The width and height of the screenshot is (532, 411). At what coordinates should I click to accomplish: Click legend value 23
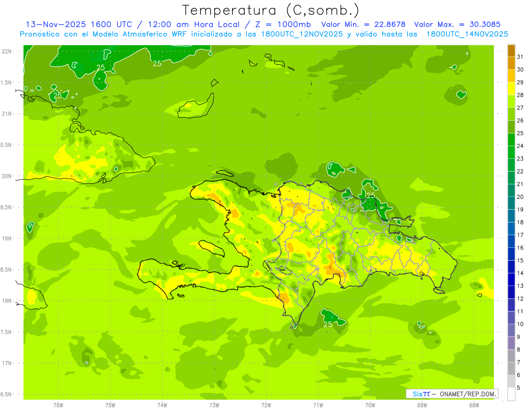(520, 159)
